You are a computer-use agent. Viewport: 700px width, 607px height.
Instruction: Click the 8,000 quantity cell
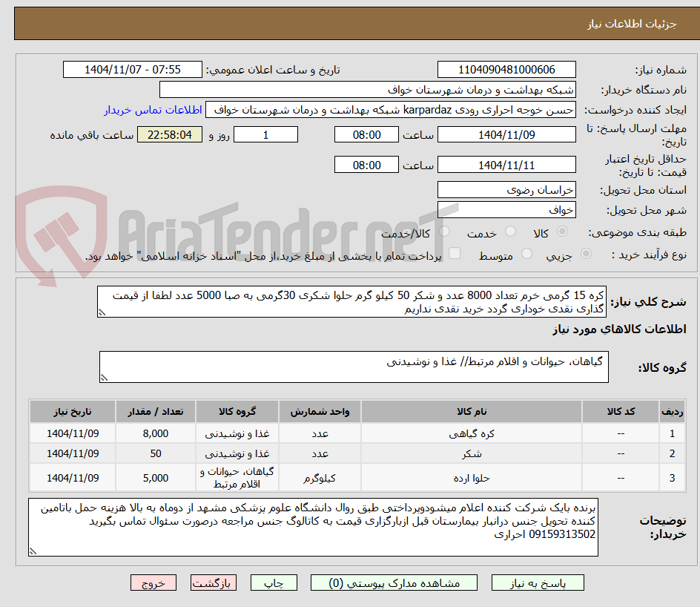click(156, 433)
